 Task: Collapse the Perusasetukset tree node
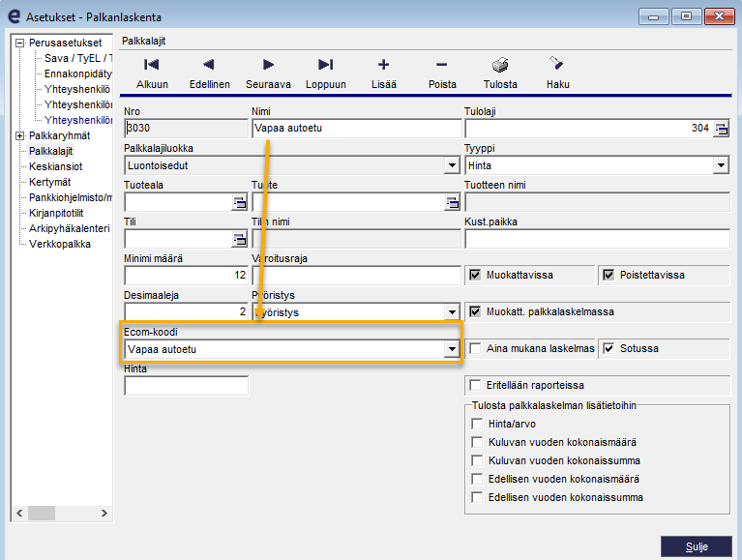[x=20, y=44]
